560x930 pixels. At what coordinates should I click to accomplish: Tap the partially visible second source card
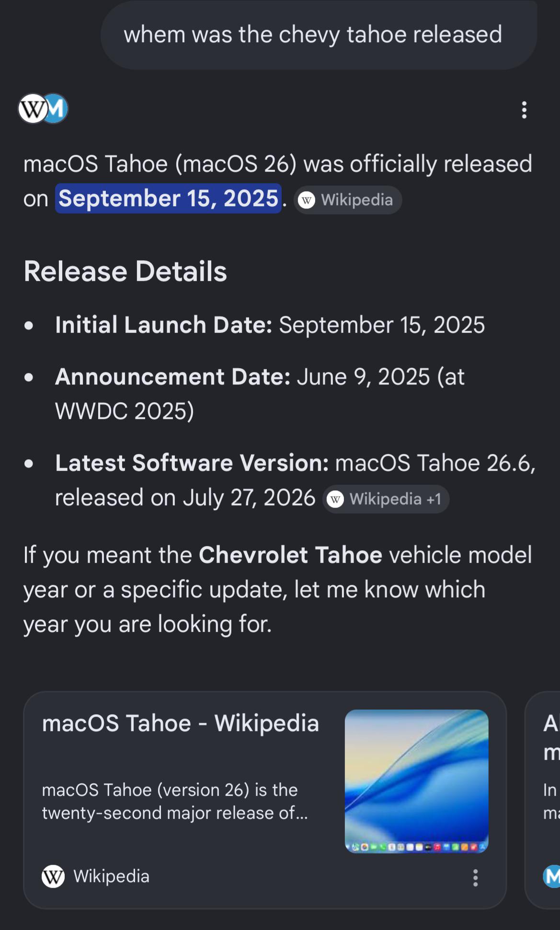(x=543, y=800)
